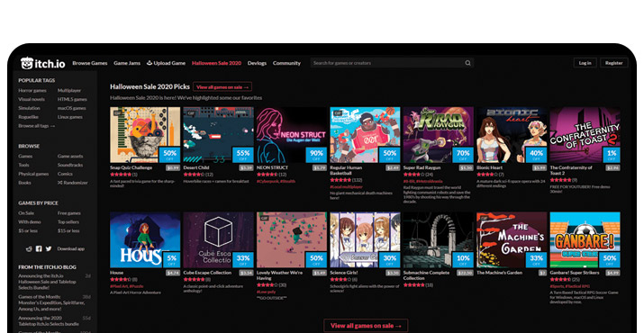Select Upload Game in header

(167, 63)
